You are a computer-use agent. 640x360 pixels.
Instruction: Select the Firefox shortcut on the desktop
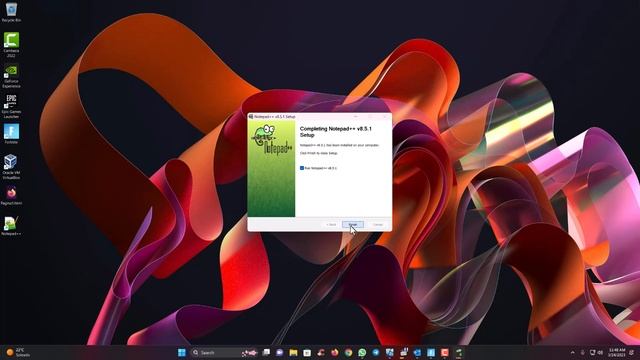tap(11, 196)
